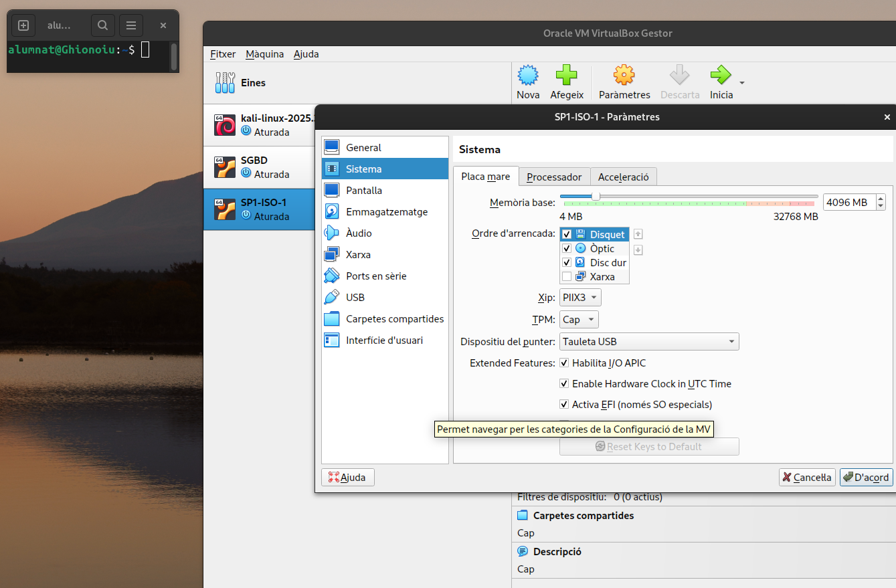
Task: Open the Màquina menu
Action: tap(264, 54)
